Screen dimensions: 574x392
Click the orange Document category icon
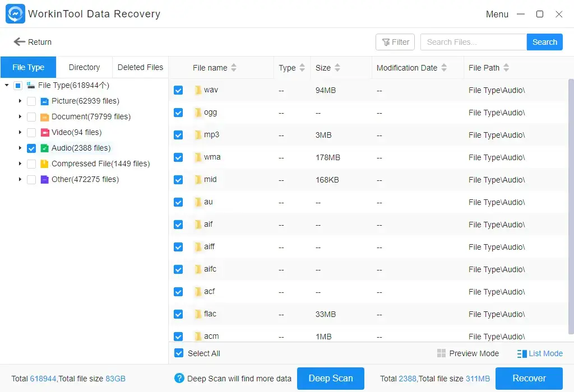45,117
